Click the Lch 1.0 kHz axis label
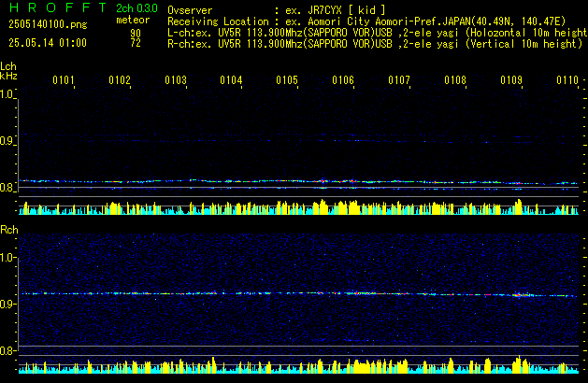Image resolution: width=588 pixels, height=383 pixels. (7, 94)
